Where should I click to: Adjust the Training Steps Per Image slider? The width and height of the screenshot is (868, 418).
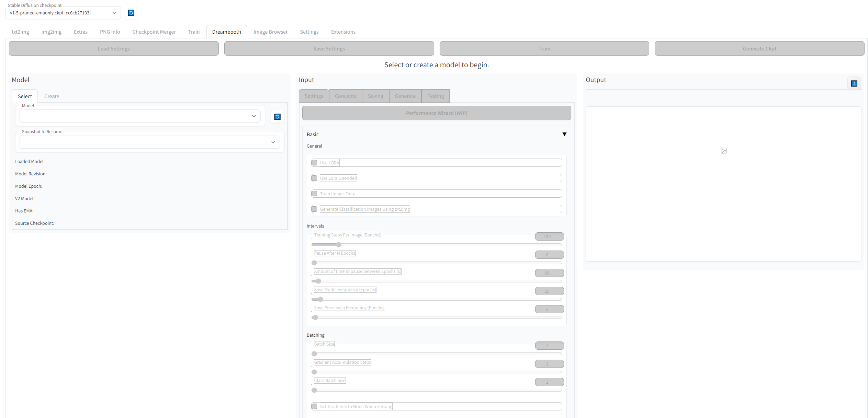[x=339, y=245]
